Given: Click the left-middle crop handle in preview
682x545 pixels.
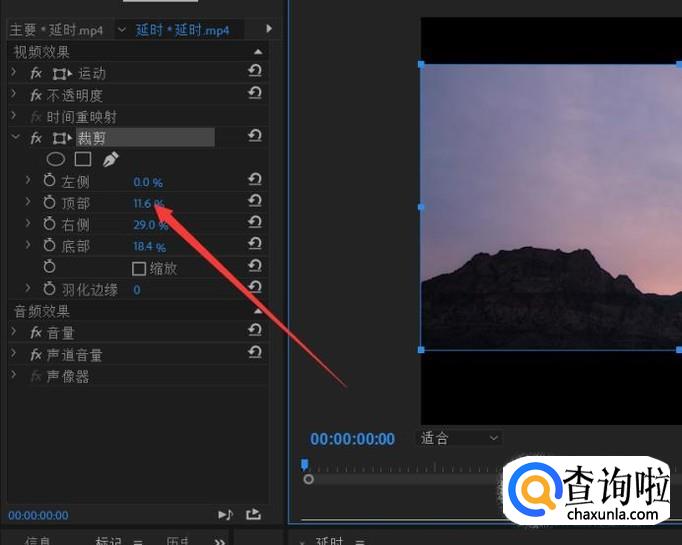Looking at the screenshot, I should (421, 207).
